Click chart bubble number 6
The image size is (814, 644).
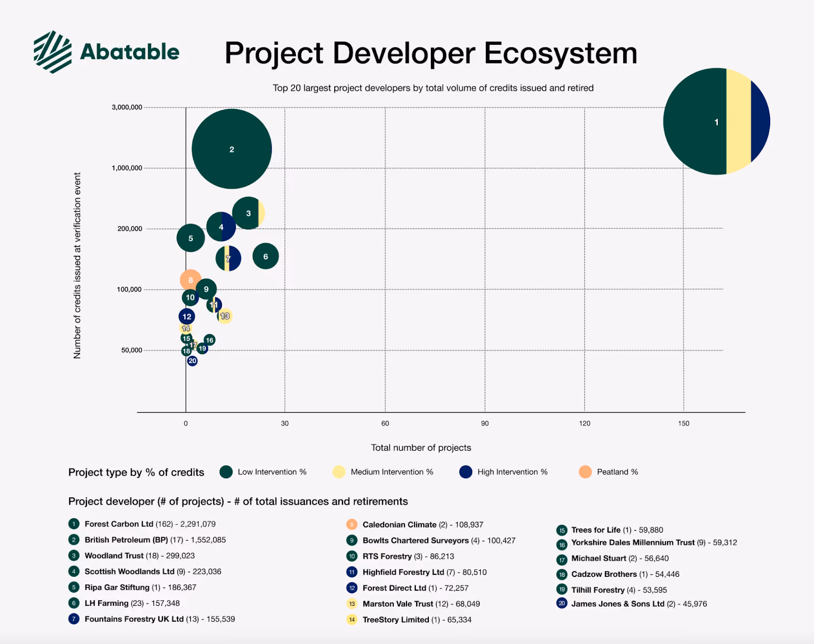point(266,256)
